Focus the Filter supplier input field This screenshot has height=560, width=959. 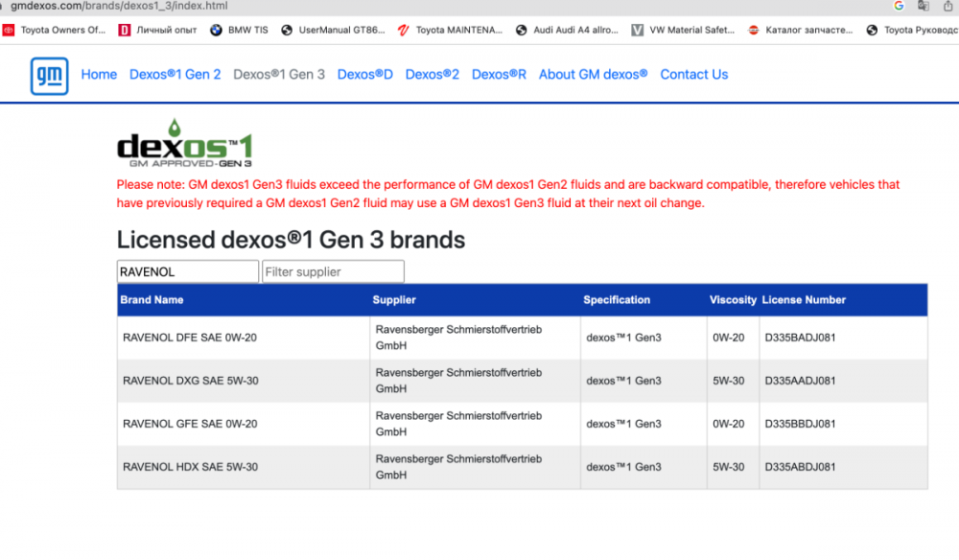[x=333, y=272]
